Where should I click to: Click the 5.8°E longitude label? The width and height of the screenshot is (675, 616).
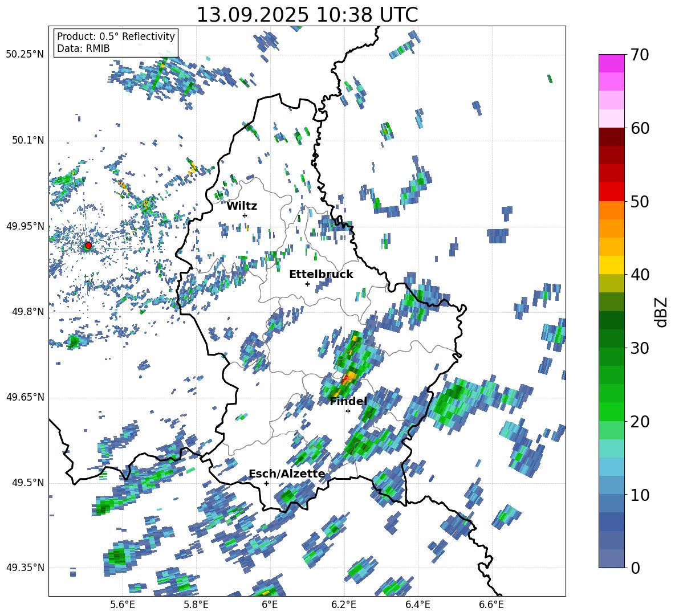click(196, 605)
